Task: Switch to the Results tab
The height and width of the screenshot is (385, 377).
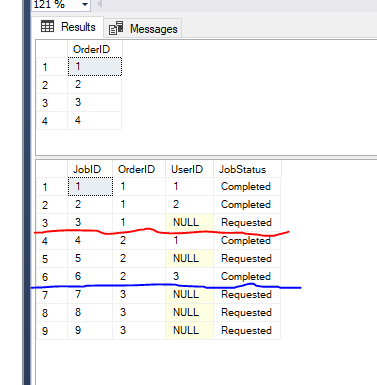Action: click(x=69, y=27)
